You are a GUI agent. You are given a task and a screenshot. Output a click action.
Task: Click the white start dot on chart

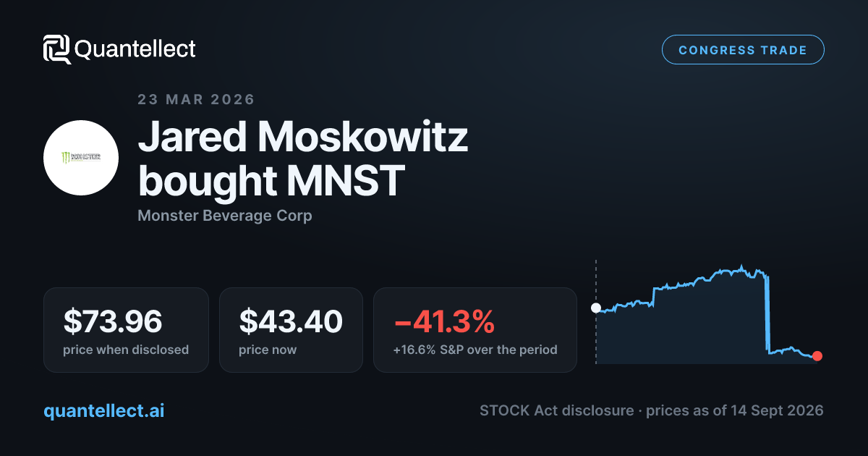pyautogui.click(x=596, y=308)
